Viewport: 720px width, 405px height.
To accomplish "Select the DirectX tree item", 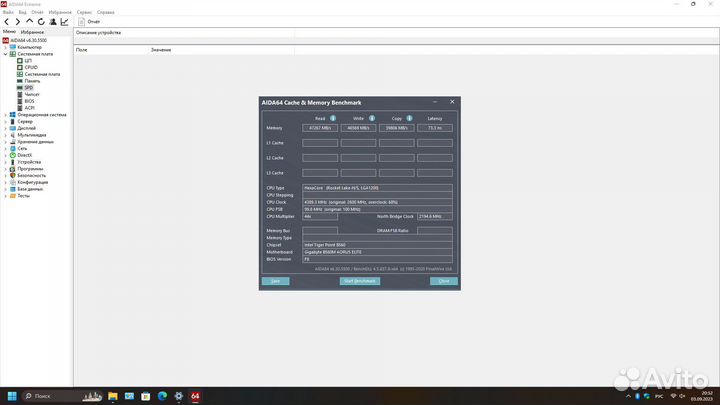I will (24, 155).
